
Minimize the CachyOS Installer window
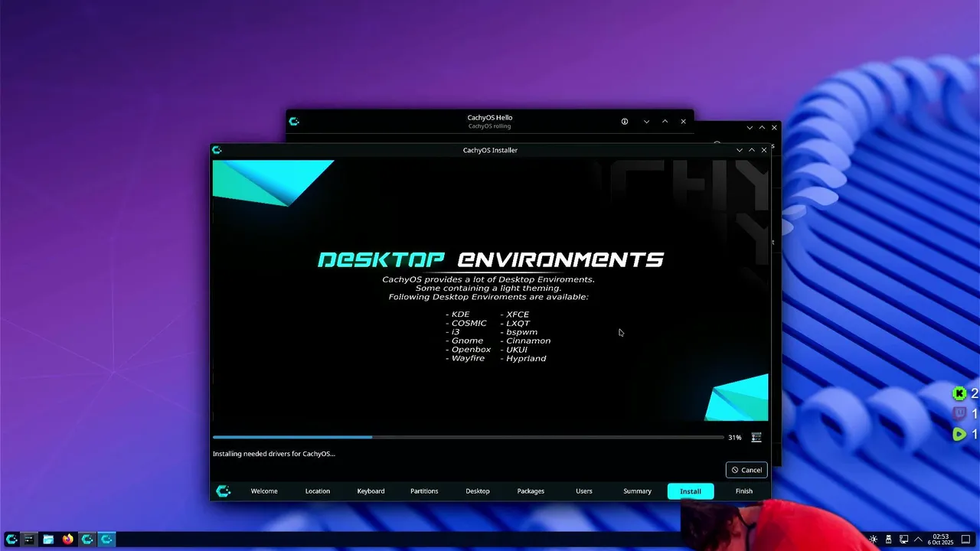740,150
